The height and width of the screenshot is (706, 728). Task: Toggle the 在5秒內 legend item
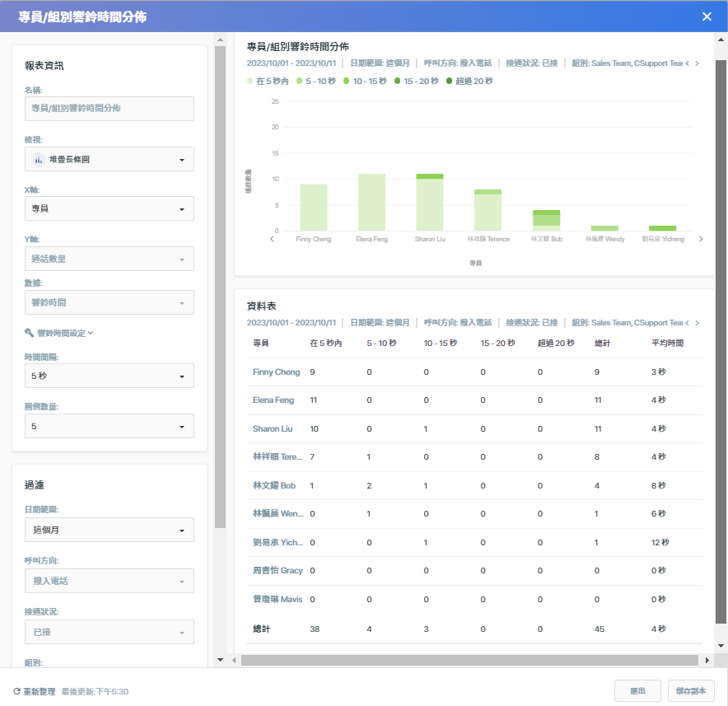coord(268,81)
